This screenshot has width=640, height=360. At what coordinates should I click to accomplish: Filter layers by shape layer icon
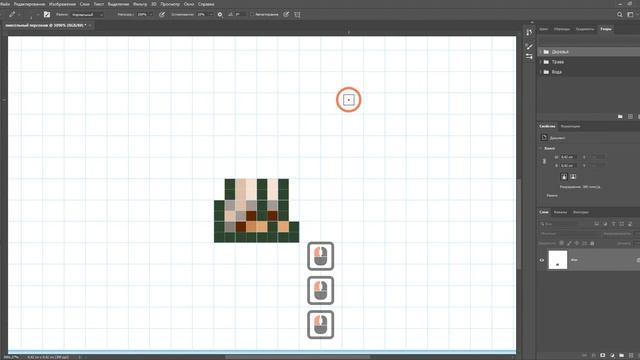622,224
